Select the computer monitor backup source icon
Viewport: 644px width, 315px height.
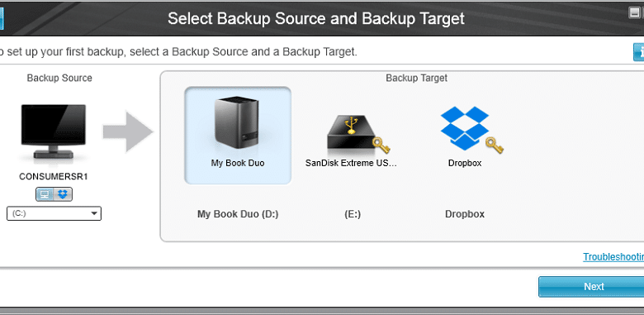point(54,132)
